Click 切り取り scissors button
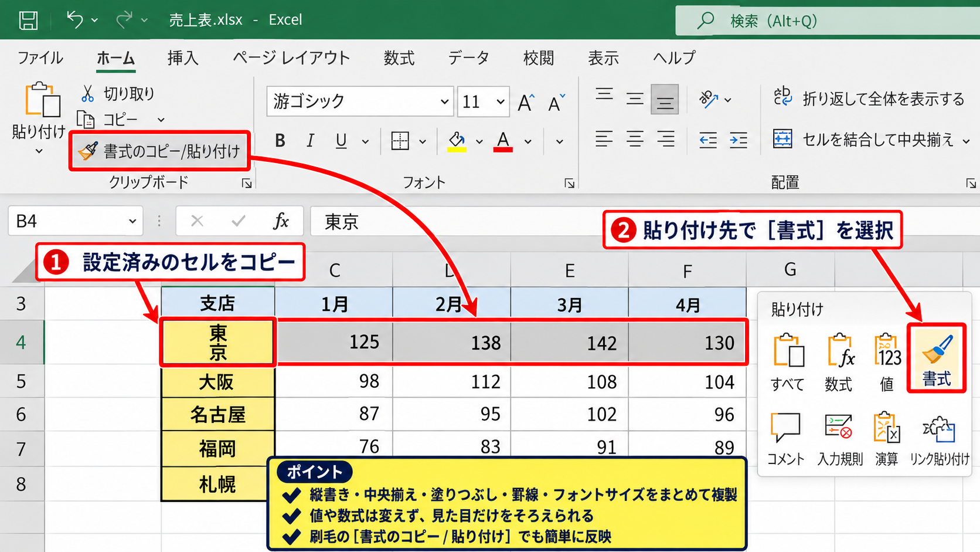The width and height of the screenshot is (980, 552). (117, 93)
